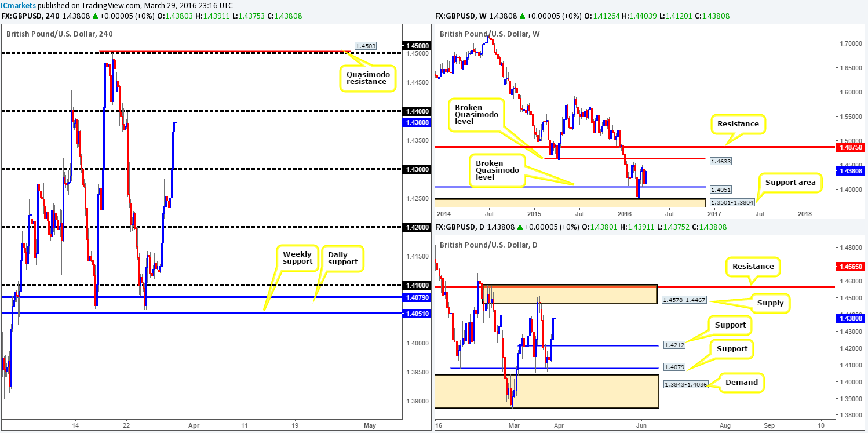Click the red 1.48750 price label on weekly chart
Viewport: 868px width, 433px height.
coord(851,147)
